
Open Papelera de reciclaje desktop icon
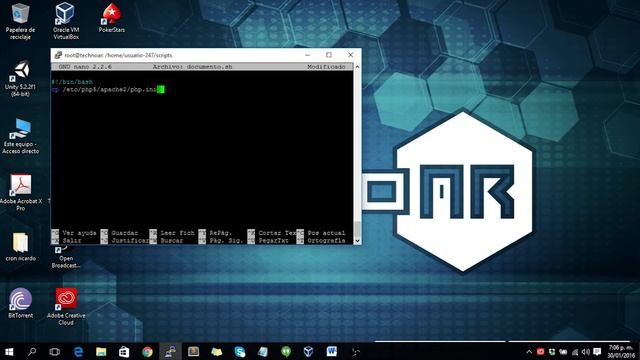click(20, 21)
